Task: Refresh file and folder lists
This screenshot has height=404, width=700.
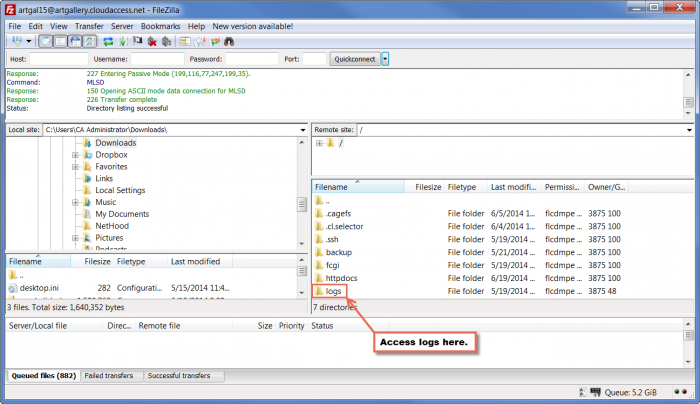Action: click(x=108, y=42)
